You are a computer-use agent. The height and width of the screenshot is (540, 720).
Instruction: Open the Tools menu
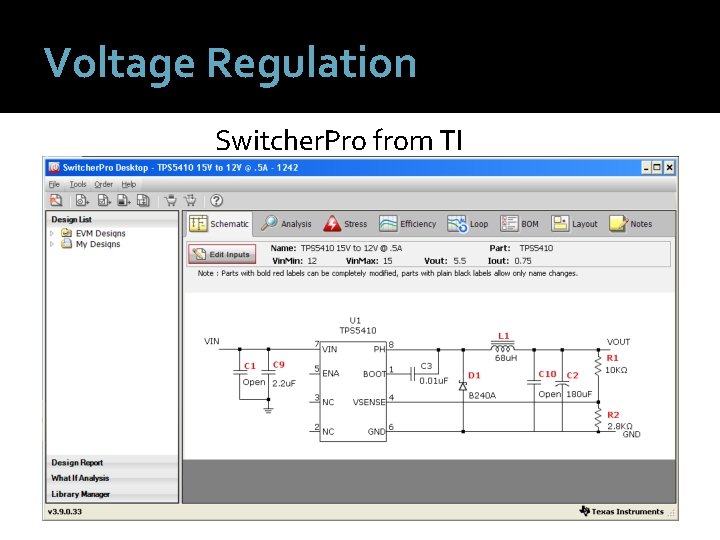point(78,184)
